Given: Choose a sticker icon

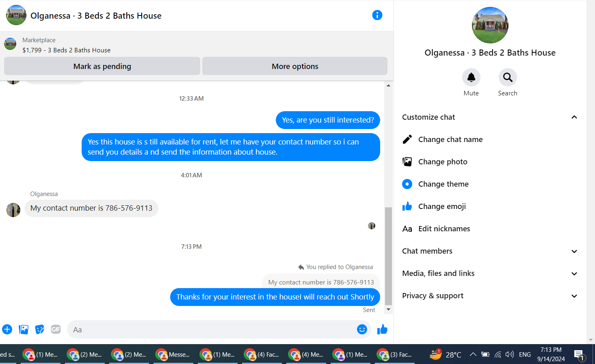Looking at the screenshot, I should (x=39, y=330).
